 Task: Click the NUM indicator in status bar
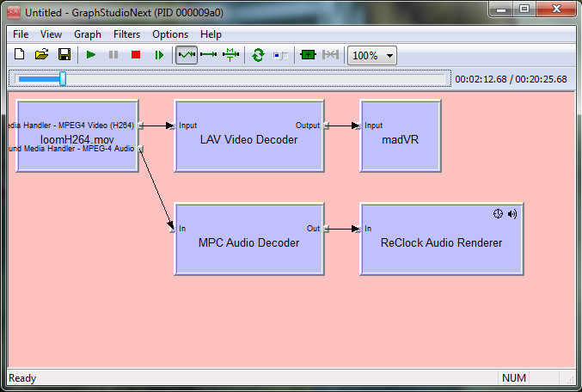[x=514, y=378]
